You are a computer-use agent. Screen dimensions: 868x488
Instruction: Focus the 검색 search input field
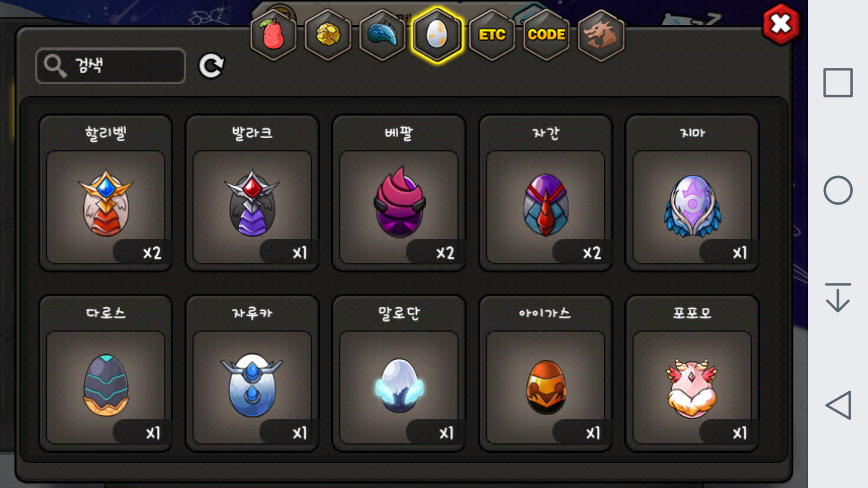pos(111,66)
